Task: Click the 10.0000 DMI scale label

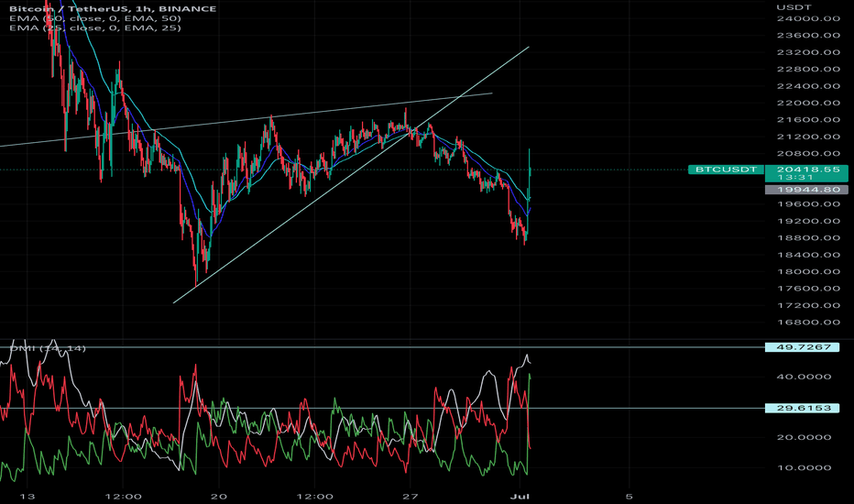Action: point(804,468)
